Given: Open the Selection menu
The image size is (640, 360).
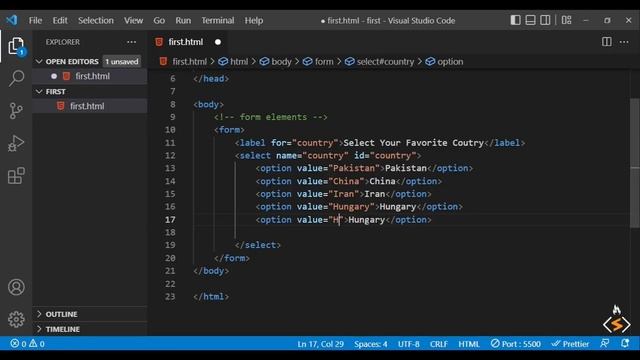Looking at the screenshot, I should click(x=96, y=20).
